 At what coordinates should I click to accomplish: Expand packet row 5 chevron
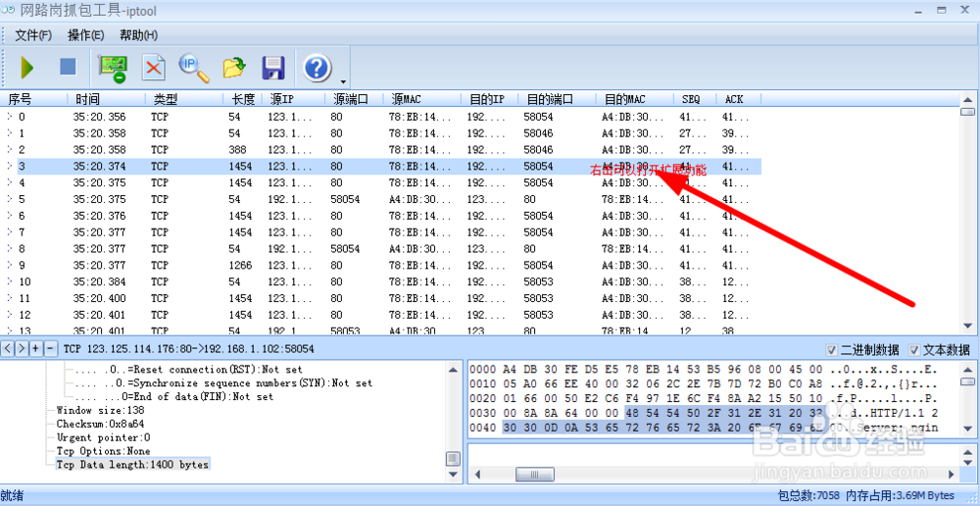click(10, 199)
